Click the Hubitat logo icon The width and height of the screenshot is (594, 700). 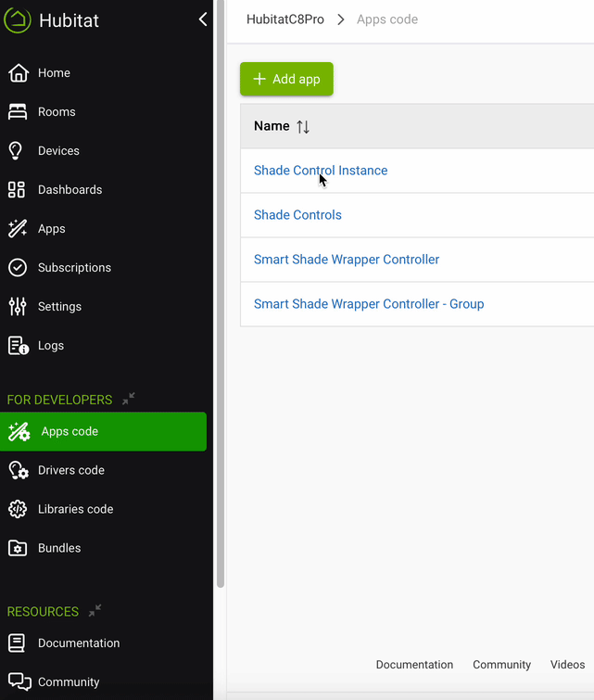click(x=17, y=19)
